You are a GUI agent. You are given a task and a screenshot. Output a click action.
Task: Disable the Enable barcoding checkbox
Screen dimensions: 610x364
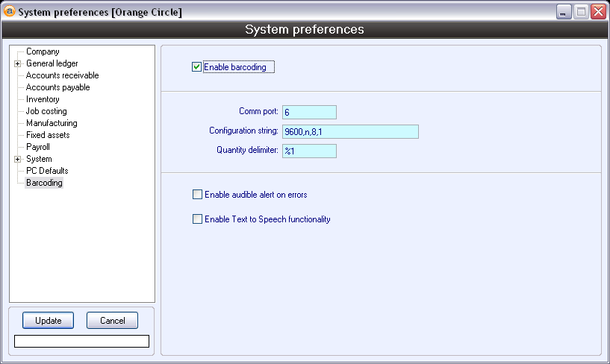pyautogui.click(x=197, y=67)
